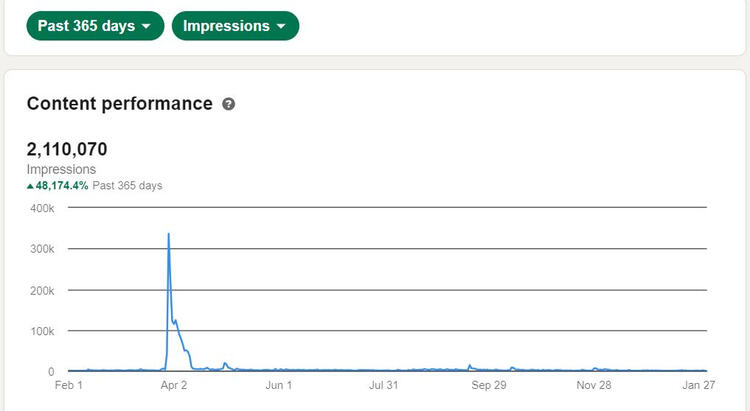The width and height of the screenshot is (750, 411).
Task: Open the Impressions metric dropdown
Action: pos(235,26)
